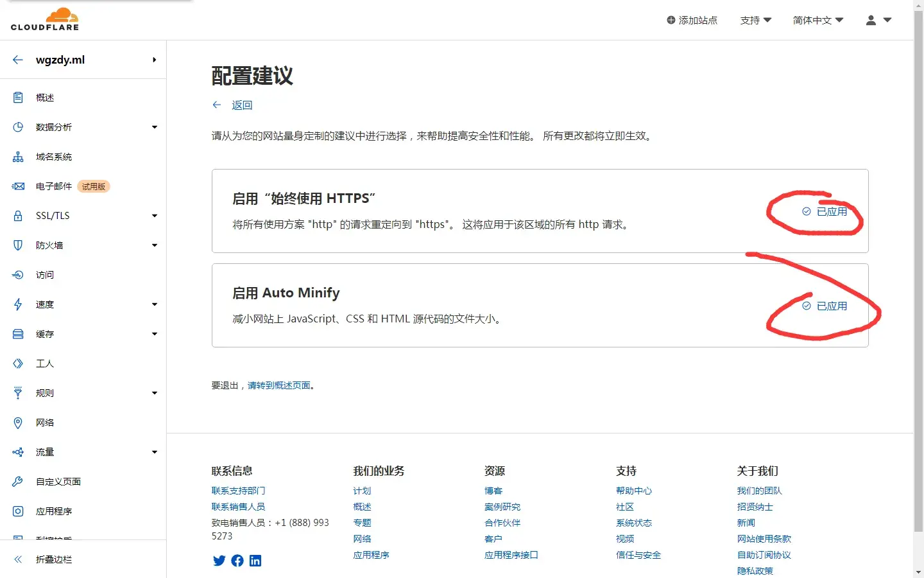
Task: Click the 缓存 cache drive icon
Action: click(18, 334)
